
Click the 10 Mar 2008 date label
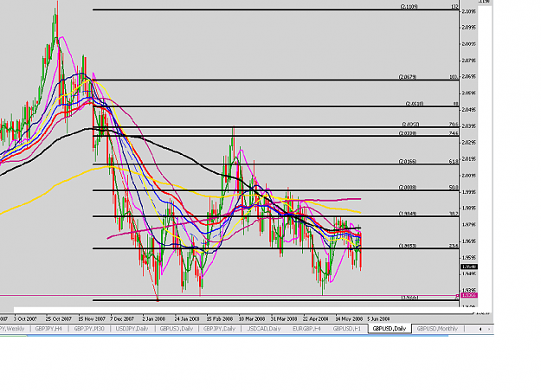252,318
